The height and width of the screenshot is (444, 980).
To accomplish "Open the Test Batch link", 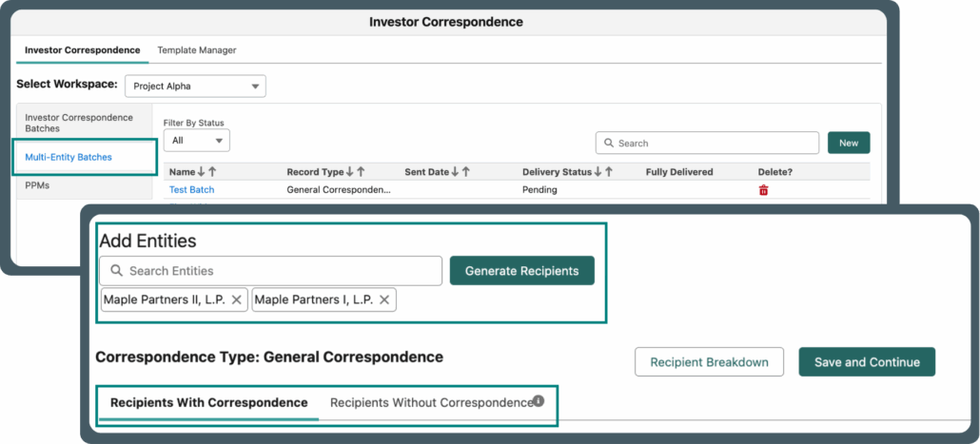I will (x=191, y=190).
